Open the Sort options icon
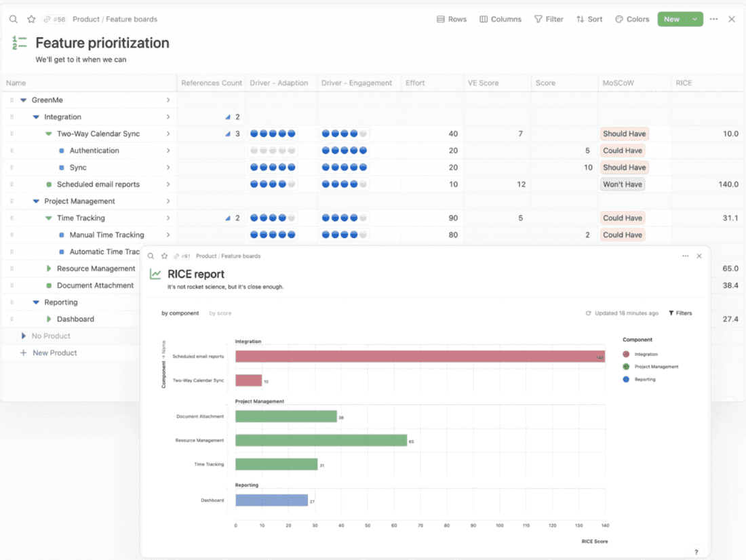 (x=580, y=19)
